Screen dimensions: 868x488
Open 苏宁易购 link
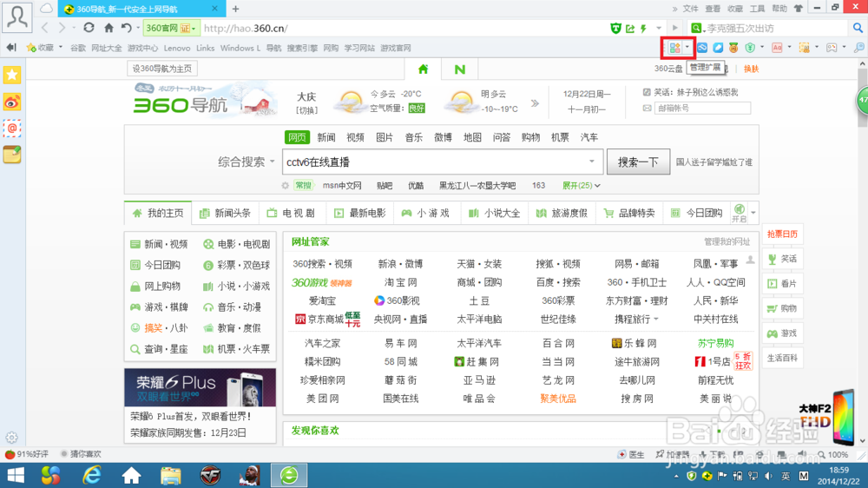(715, 344)
